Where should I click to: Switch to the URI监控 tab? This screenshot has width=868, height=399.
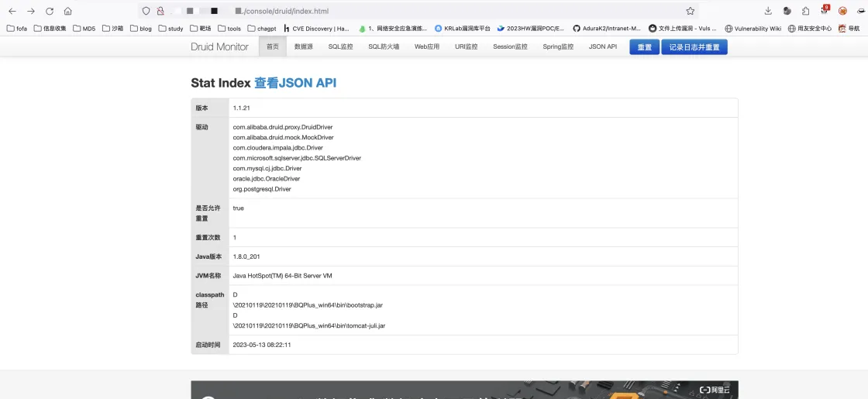466,47
